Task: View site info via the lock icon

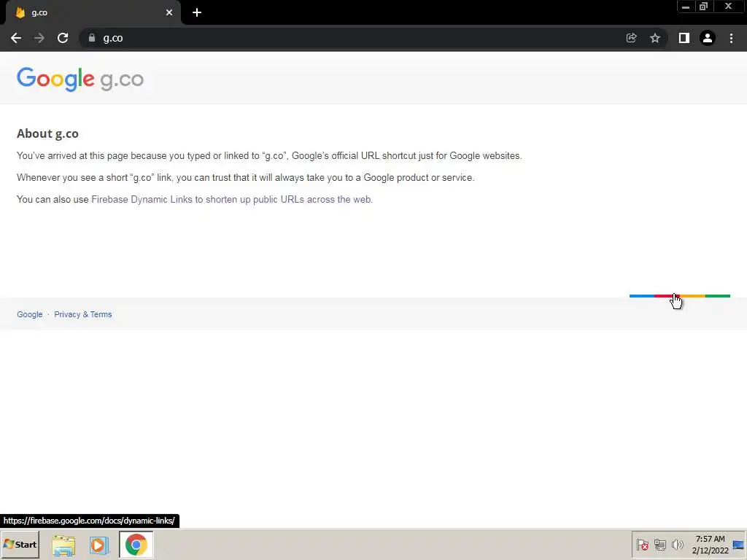Action: [x=92, y=38]
